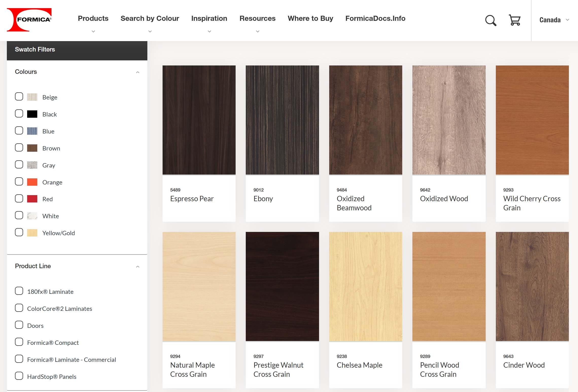Tick the White colour checkbox
The width and height of the screenshot is (578, 392).
click(19, 215)
